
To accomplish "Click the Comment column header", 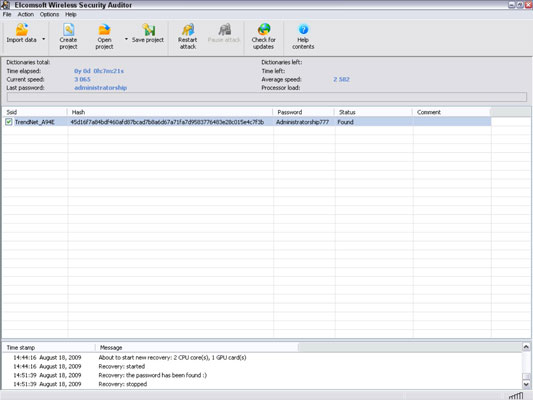I will click(x=452, y=112).
